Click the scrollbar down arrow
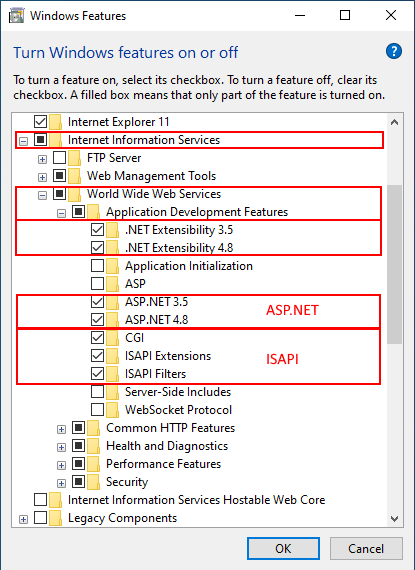The image size is (415, 570). tap(395, 518)
